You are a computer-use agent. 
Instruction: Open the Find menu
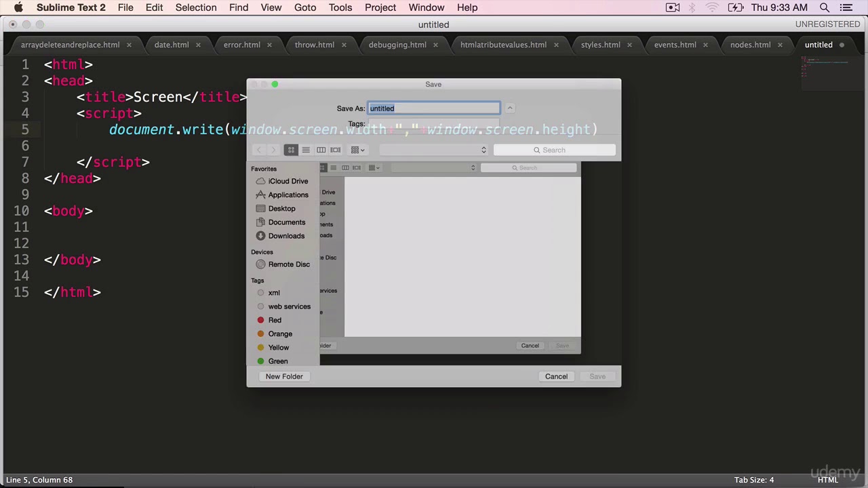[x=239, y=7]
